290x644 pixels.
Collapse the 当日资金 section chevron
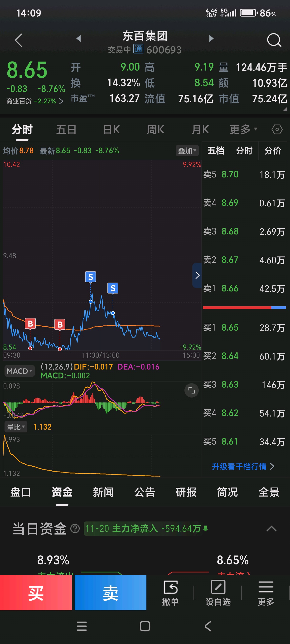271,529
